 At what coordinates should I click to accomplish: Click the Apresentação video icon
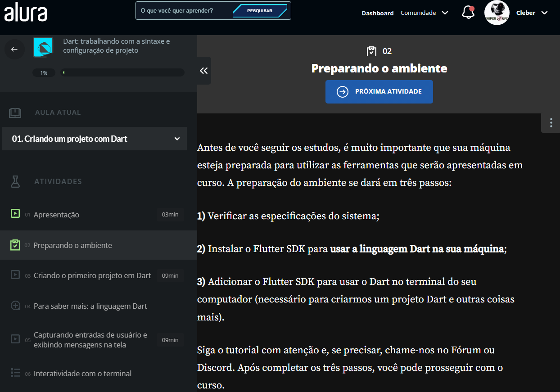(15, 213)
